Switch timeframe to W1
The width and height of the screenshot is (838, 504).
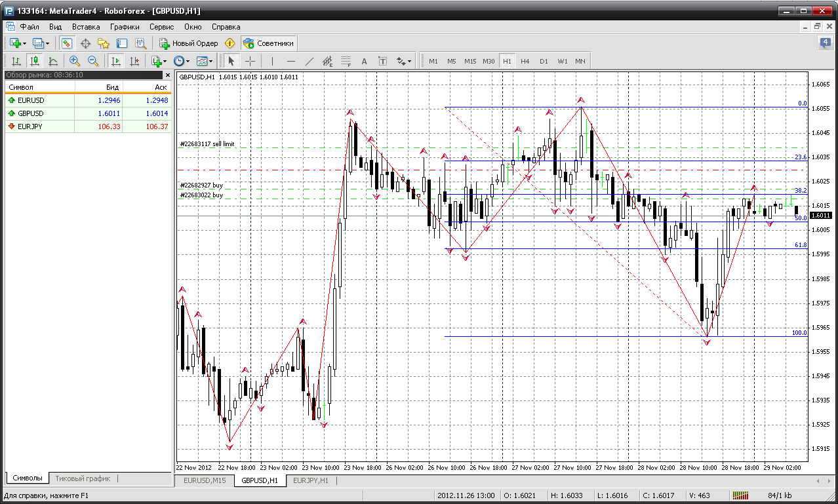(x=563, y=61)
